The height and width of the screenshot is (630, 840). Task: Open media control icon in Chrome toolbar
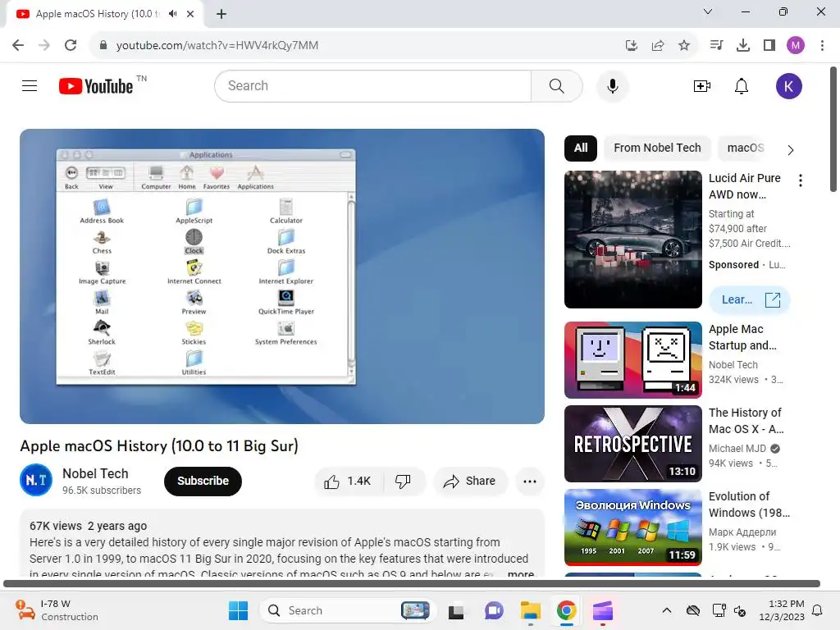pyautogui.click(x=716, y=45)
